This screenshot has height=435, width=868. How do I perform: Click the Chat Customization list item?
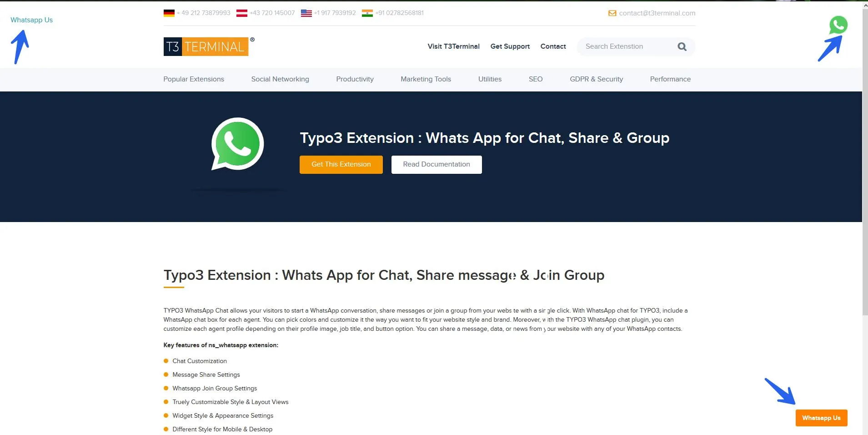click(199, 361)
